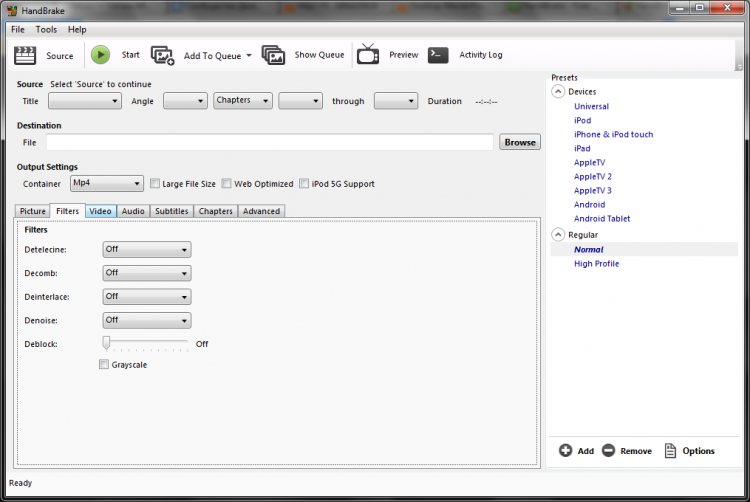Open the Deinterlace dropdown
Viewport: 750px width, 502px height.
tap(147, 297)
